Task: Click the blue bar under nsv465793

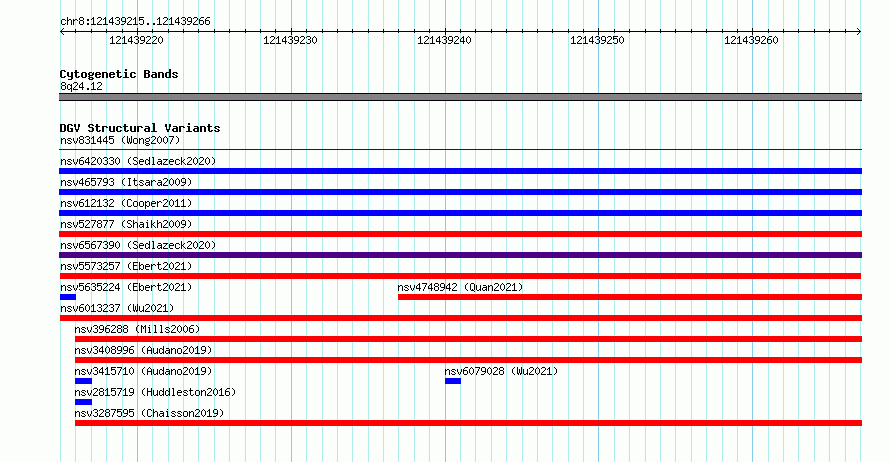Action: pos(460,192)
